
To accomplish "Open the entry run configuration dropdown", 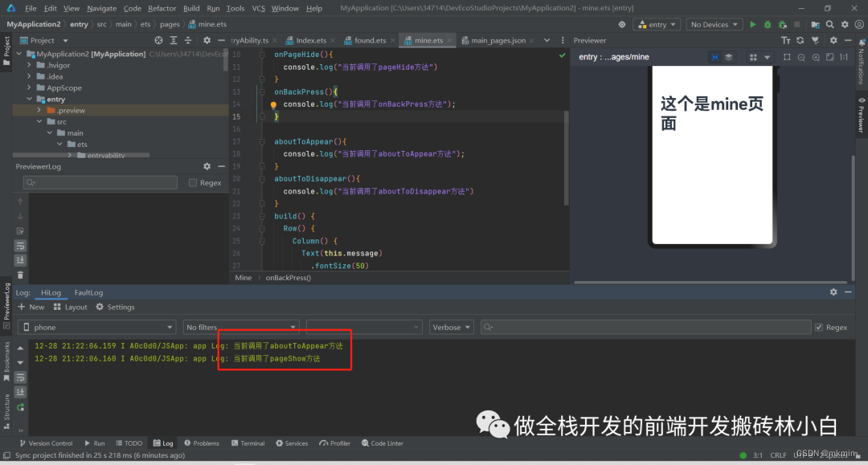I will click(x=657, y=24).
